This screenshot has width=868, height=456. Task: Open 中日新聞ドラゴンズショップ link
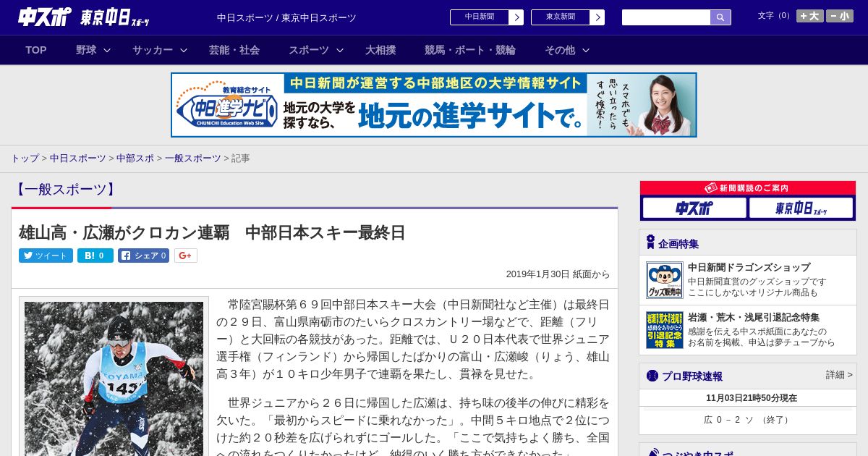tap(749, 267)
